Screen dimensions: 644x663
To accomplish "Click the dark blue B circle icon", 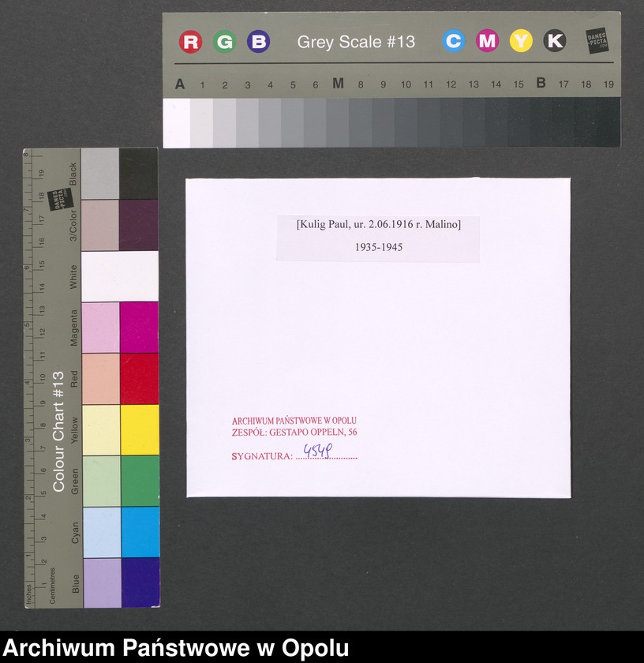I will point(258,42).
